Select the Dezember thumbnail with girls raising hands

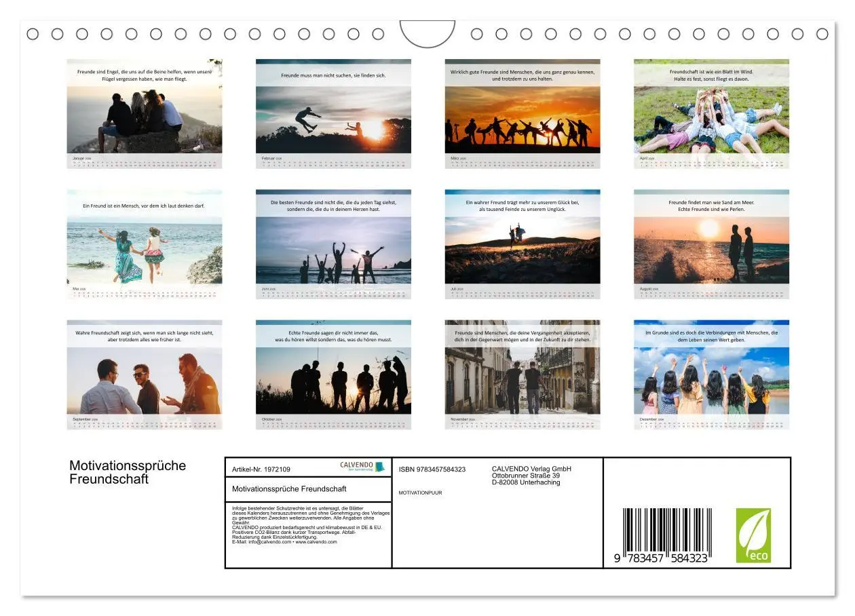pyautogui.click(x=711, y=374)
